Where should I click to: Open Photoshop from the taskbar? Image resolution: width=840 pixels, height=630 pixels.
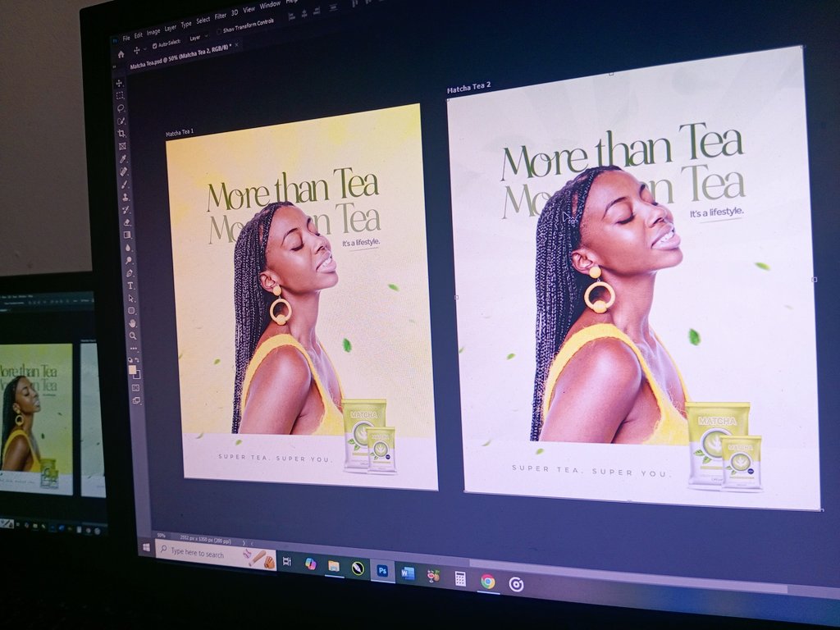pyautogui.click(x=382, y=571)
